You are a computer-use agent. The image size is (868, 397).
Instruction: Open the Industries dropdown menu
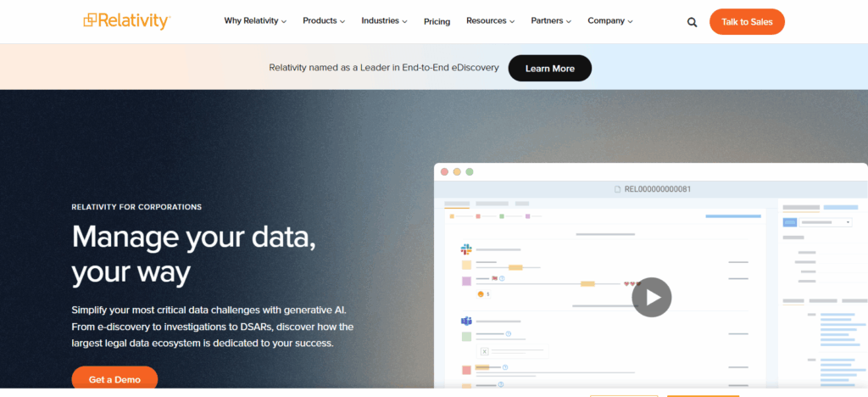point(384,21)
